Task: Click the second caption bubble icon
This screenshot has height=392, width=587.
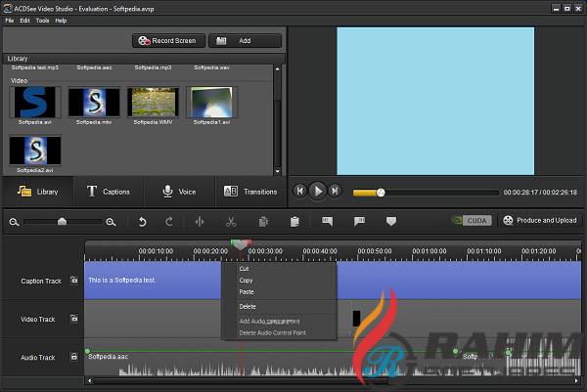Action: 359,222
